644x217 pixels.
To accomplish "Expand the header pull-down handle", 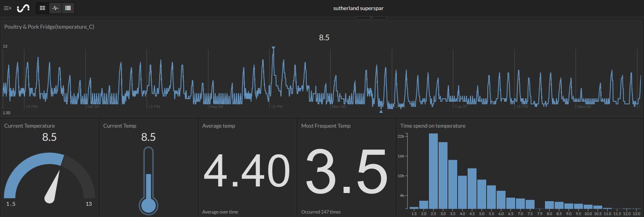I will point(371,18).
